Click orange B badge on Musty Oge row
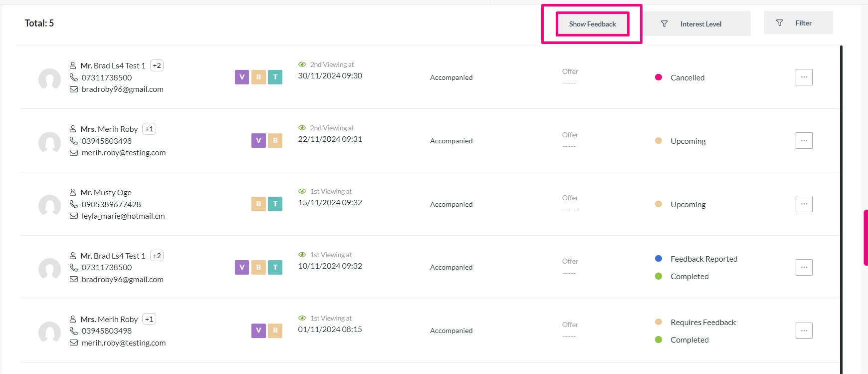The width and height of the screenshot is (868, 374). tap(258, 204)
